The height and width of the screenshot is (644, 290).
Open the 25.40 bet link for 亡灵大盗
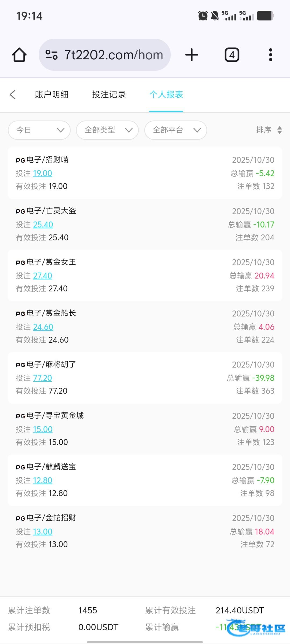[x=43, y=225]
